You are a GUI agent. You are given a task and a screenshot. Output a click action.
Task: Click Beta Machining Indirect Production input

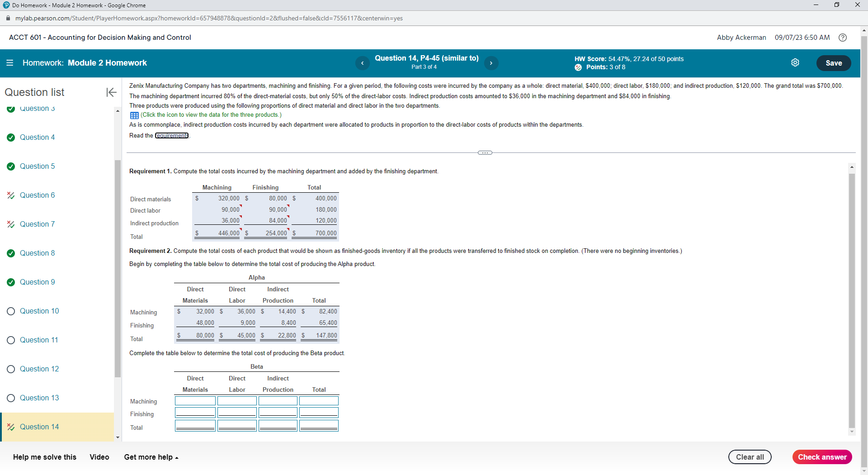coord(278,401)
